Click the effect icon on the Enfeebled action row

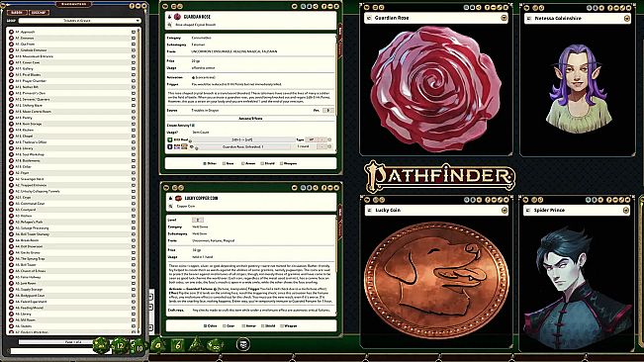(169, 146)
